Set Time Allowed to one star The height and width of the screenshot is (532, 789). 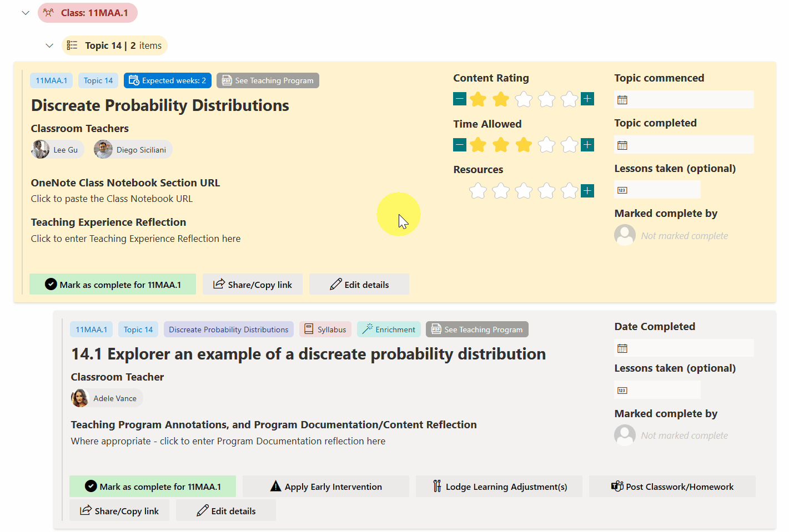478,145
